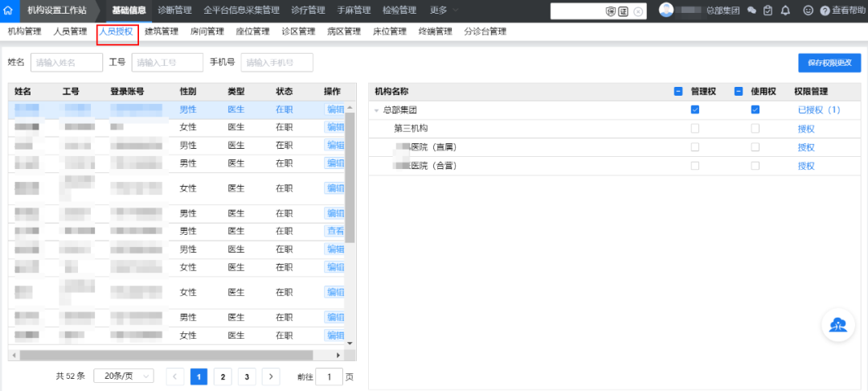Click the 查看帮助 question mark icon
This screenshot has width=868, height=391.
pyautogui.click(x=825, y=10)
